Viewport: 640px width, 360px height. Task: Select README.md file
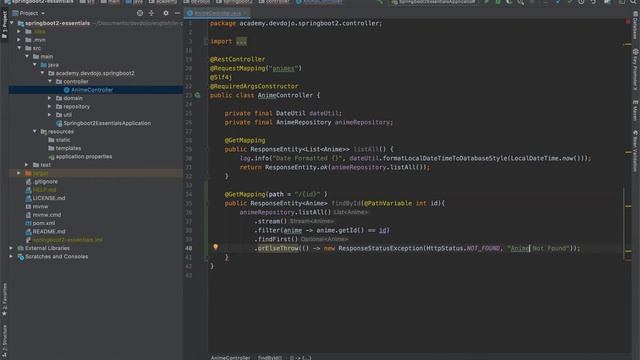(x=49, y=232)
